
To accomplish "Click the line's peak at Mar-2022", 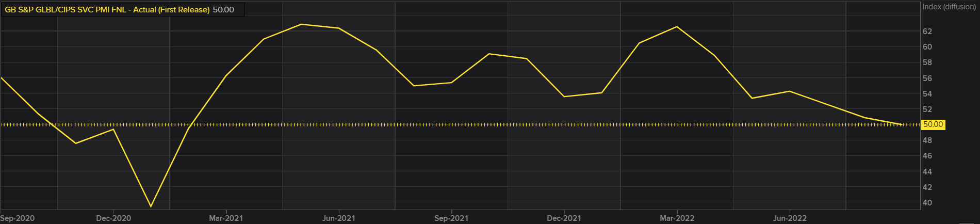I will click(x=677, y=27).
